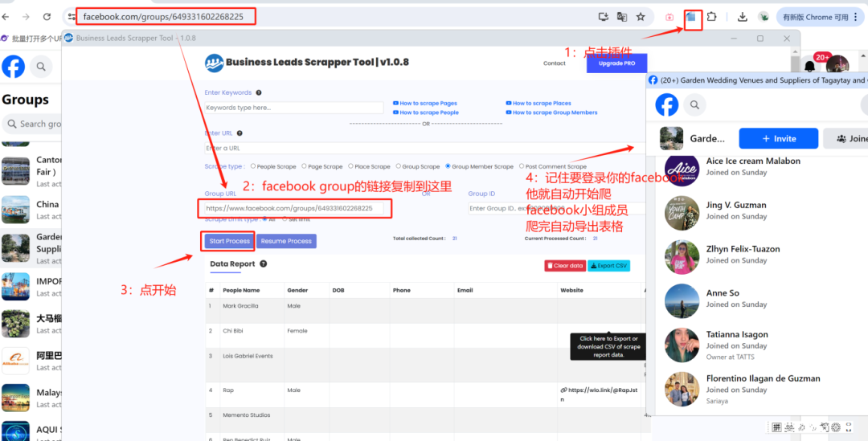The height and width of the screenshot is (441, 868).
Task: Click the Business Leads Scrapper extension icon
Action: [690, 17]
